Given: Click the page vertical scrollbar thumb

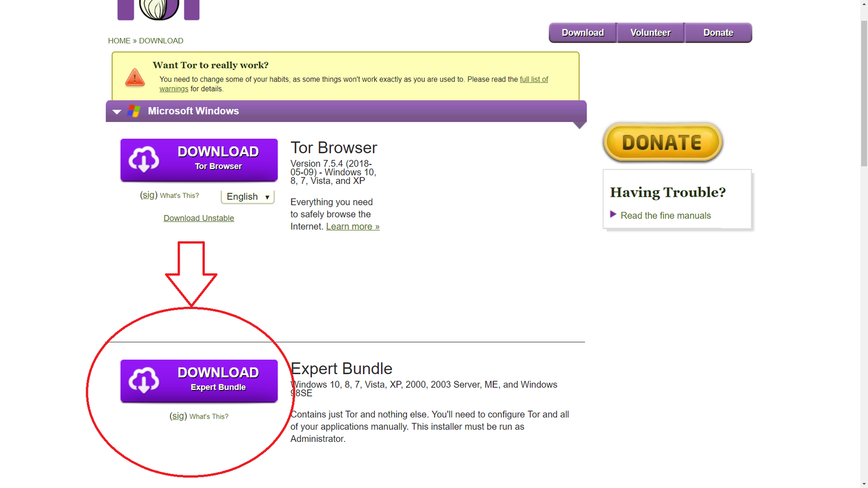Looking at the screenshot, I should click(864, 93).
